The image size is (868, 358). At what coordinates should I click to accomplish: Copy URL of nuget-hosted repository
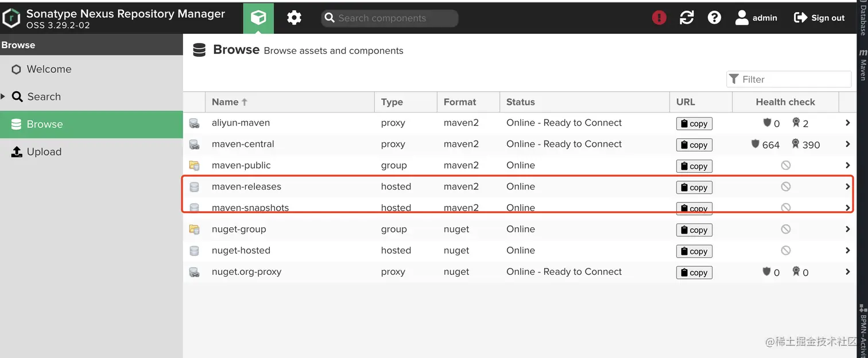(694, 251)
